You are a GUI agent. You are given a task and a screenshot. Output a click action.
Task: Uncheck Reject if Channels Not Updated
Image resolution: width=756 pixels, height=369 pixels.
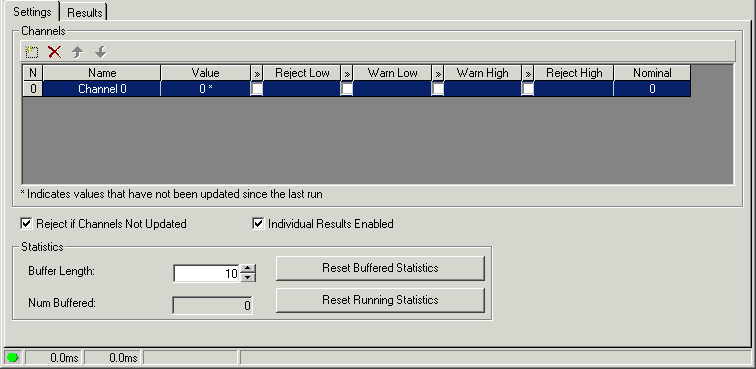point(27,224)
